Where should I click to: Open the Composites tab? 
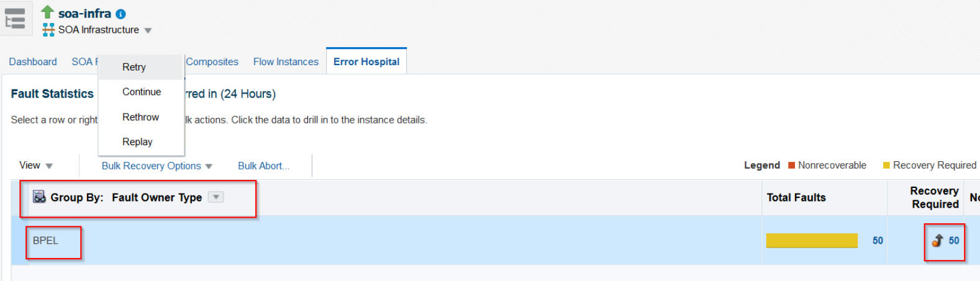point(212,62)
